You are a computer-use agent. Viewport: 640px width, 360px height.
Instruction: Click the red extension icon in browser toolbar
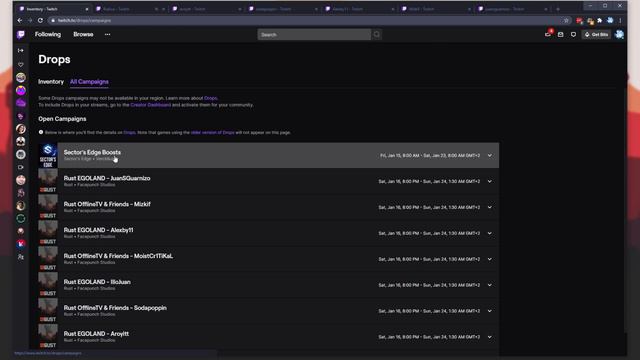579,20
